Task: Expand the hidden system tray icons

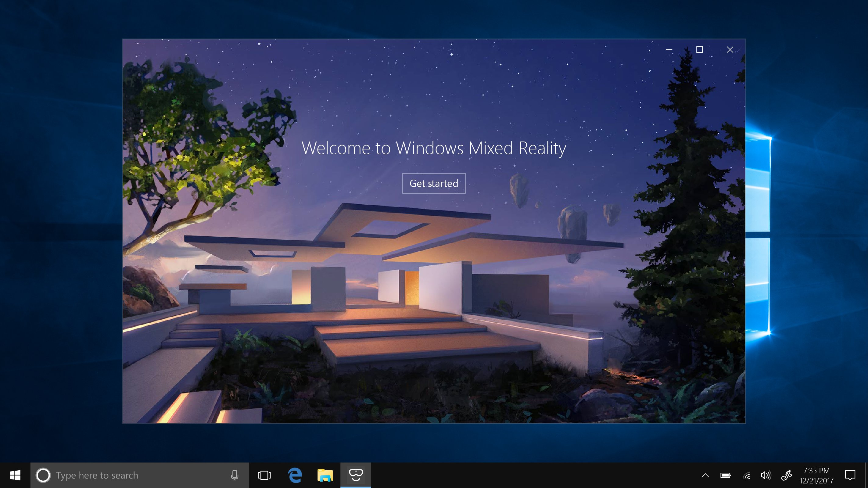Action: [x=705, y=475]
